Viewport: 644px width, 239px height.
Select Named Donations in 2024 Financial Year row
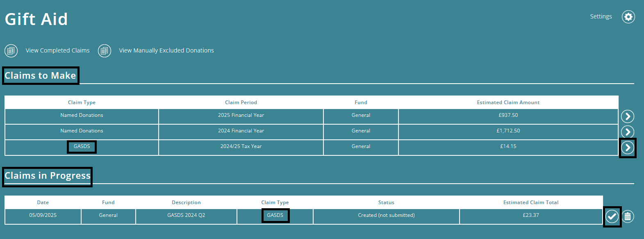(x=82, y=131)
